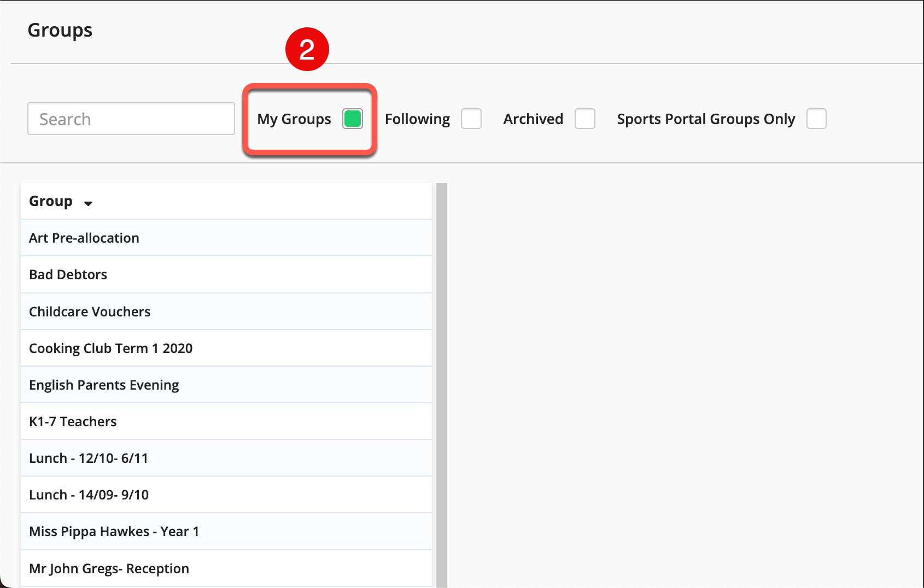This screenshot has height=588, width=924.
Task: Toggle Group column sort arrow
Action: 88,203
